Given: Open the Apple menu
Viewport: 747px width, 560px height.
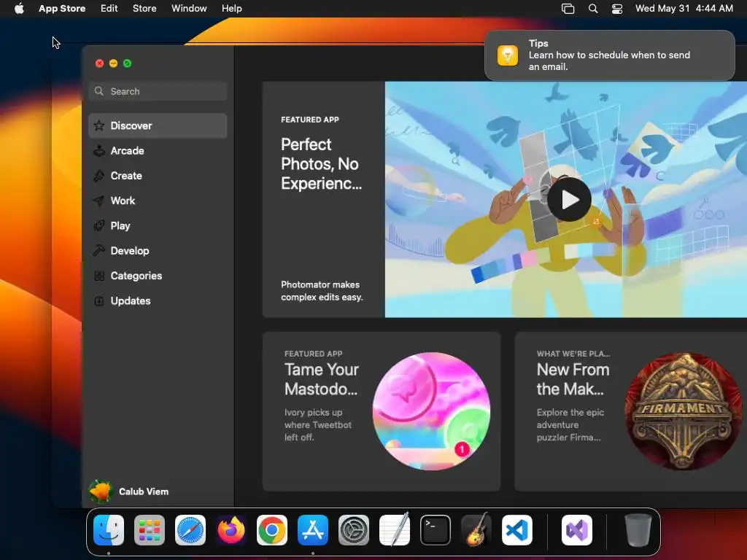Looking at the screenshot, I should [x=19, y=8].
